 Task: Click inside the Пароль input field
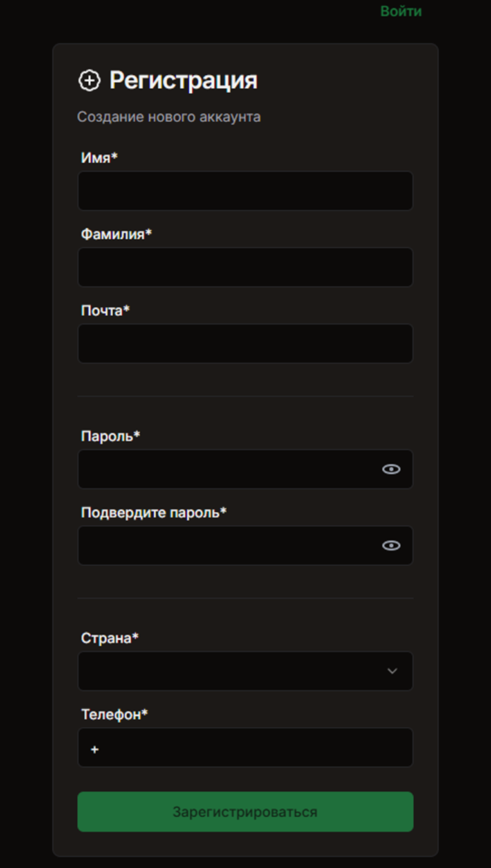(225, 469)
